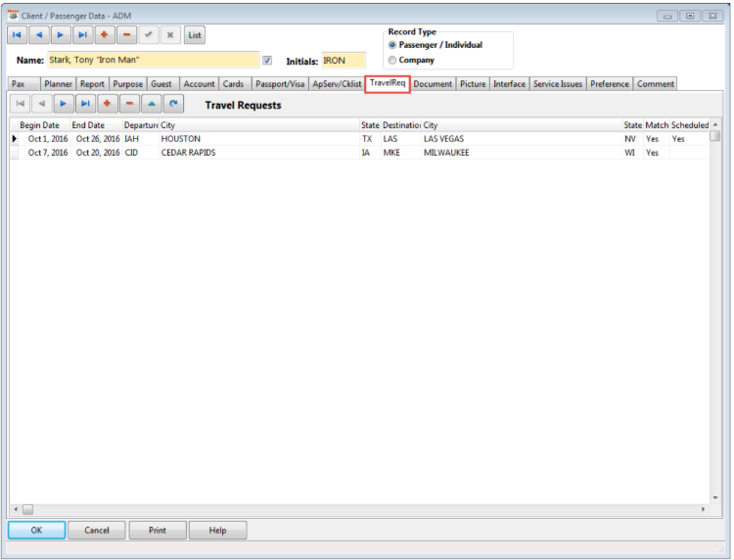Click the horizontal scrollbar left arrow
Screen dimensions: 734x560
[17, 509]
